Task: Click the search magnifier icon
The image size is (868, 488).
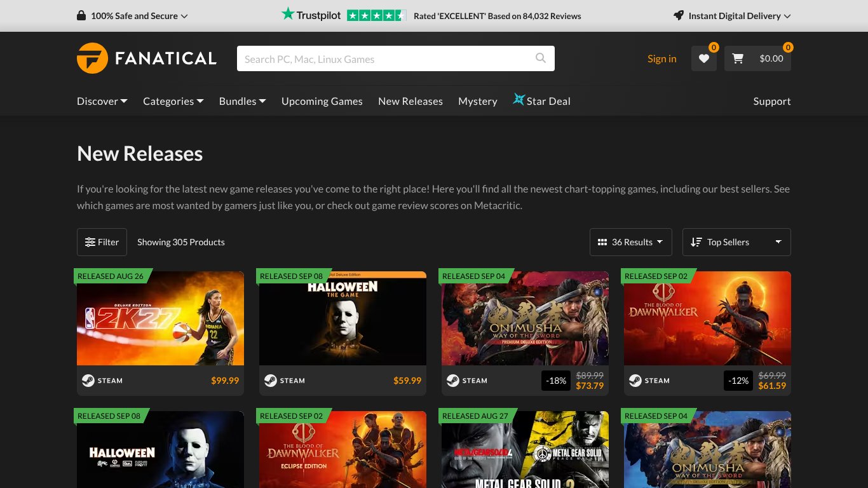Action: [541, 58]
